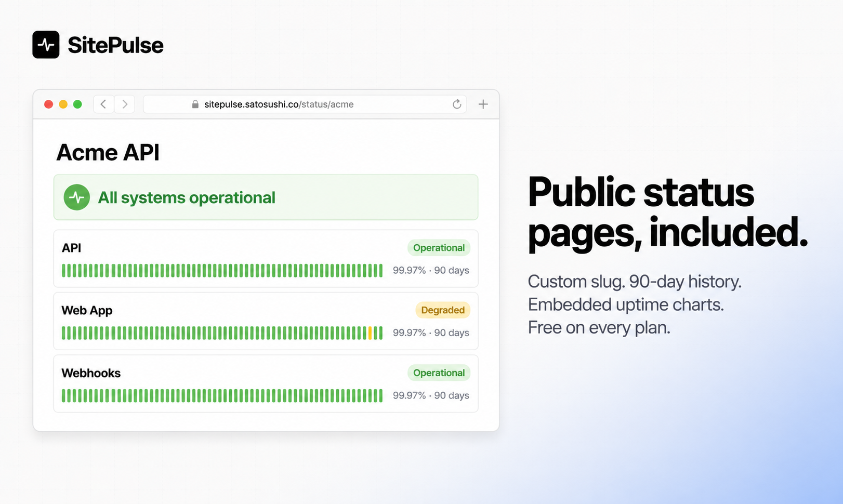Open a new tab with plus icon
843x504 pixels.
pyautogui.click(x=483, y=104)
